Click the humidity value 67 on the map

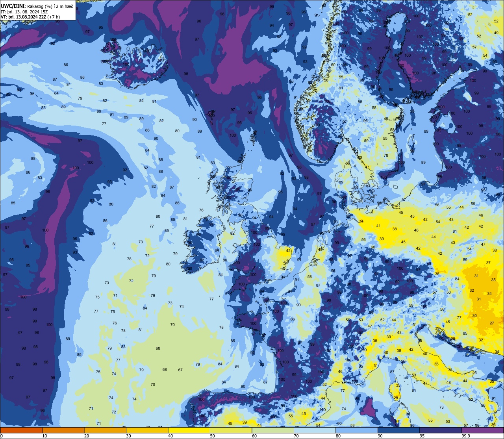(180, 370)
